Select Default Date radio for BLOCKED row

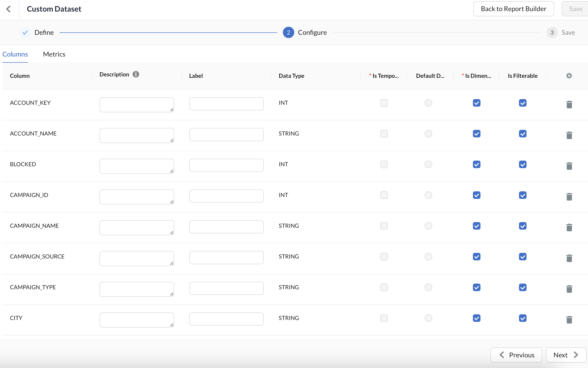point(428,164)
